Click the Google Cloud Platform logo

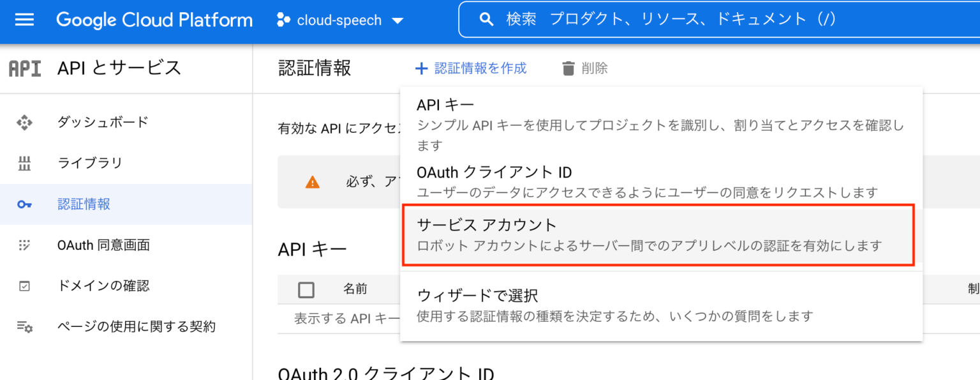point(154,20)
